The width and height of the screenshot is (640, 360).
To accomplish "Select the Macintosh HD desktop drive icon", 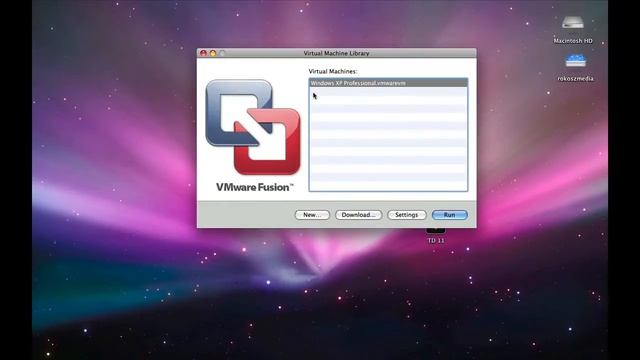I will click(x=573, y=23).
